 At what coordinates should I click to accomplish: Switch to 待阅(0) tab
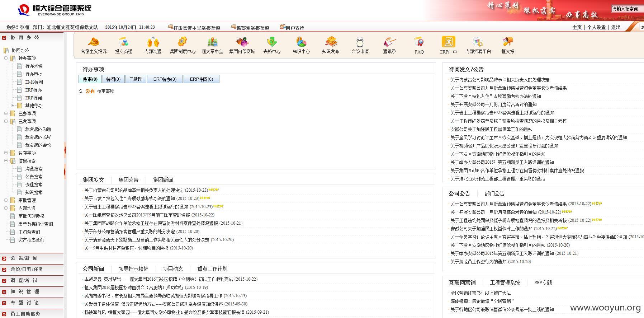tap(113, 79)
